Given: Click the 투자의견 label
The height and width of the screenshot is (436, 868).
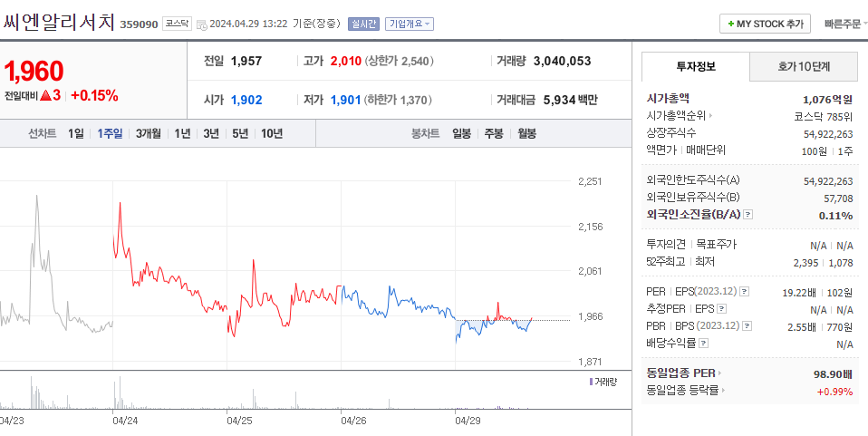Looking at the screenshot, I should point(666,245).
